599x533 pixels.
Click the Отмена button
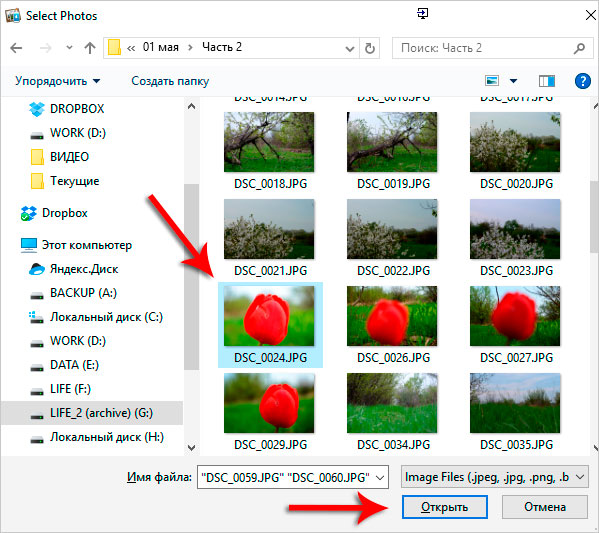click(545, 507)
